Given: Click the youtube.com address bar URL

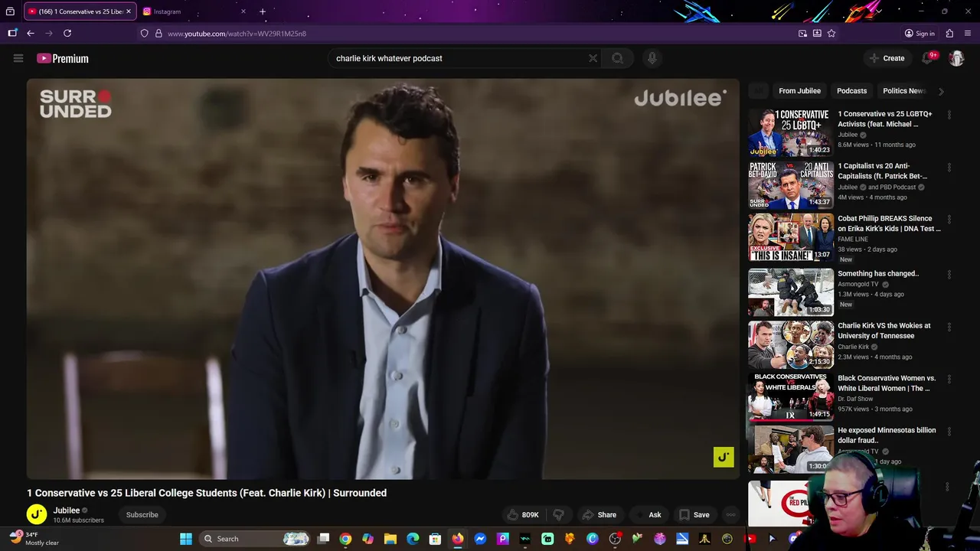Looking at the screenshot, I should click(x=237, y=34).
